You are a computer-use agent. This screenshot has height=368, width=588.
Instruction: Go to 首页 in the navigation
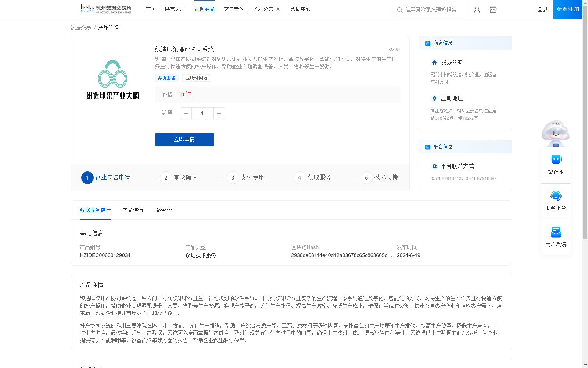click(x=151, y=9)
